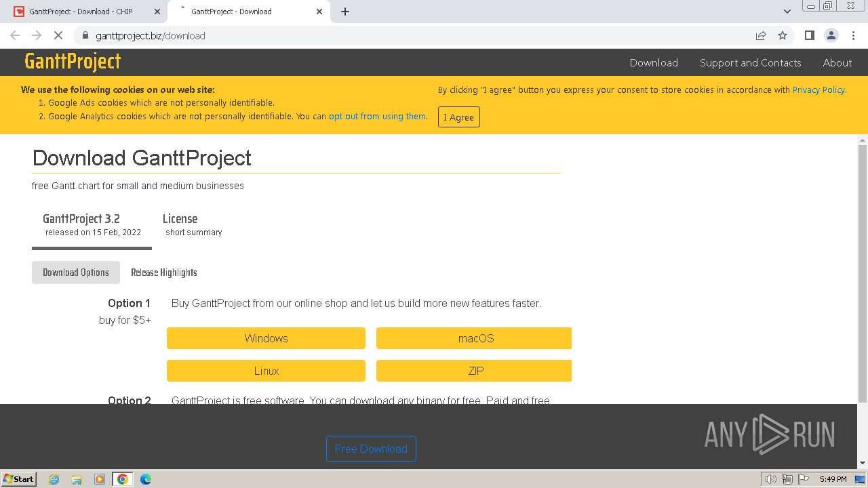Click the Download GanttProject heading
Viewport: 868px width, 488px height.
click(x=142, y=158)
